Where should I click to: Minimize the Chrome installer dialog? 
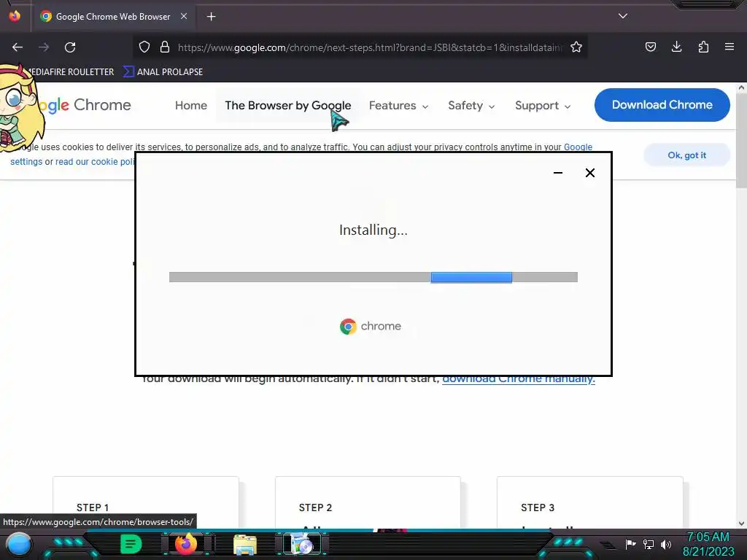click(558, 173)
